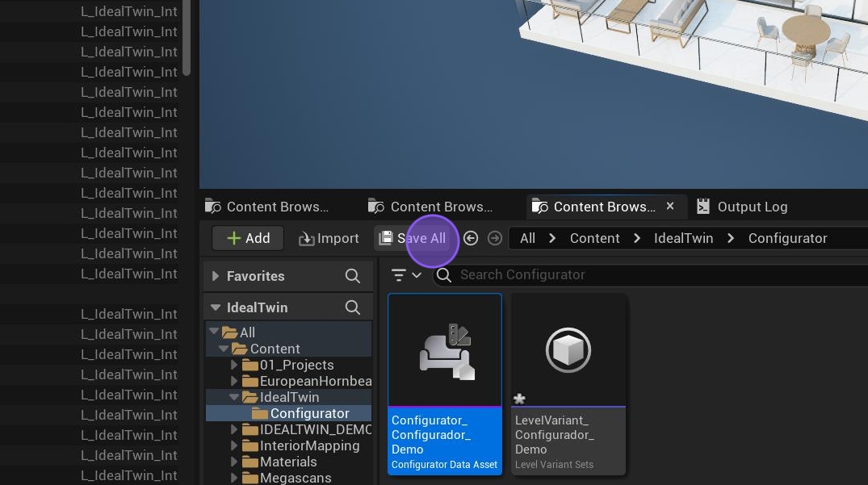Click the All breadcrumb path segment
Image resolution: width=868 pixels, height=485 pixels.
(x=527, y=238)
